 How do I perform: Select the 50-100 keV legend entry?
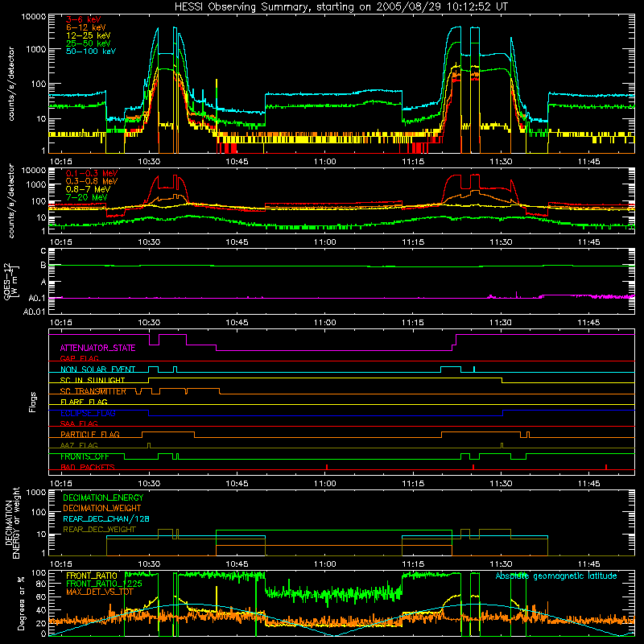point(91,52)
